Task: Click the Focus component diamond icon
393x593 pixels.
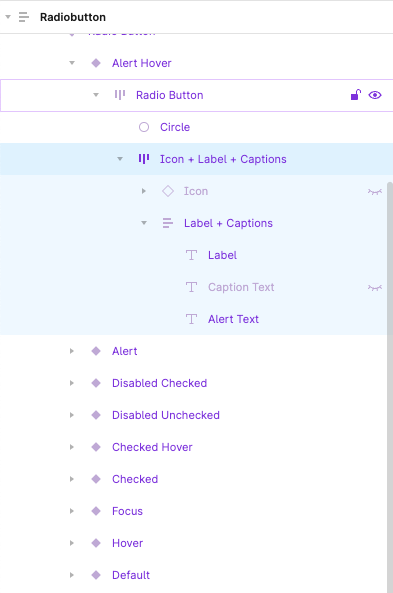Action: pyautogui.click(x=96, y=511)
